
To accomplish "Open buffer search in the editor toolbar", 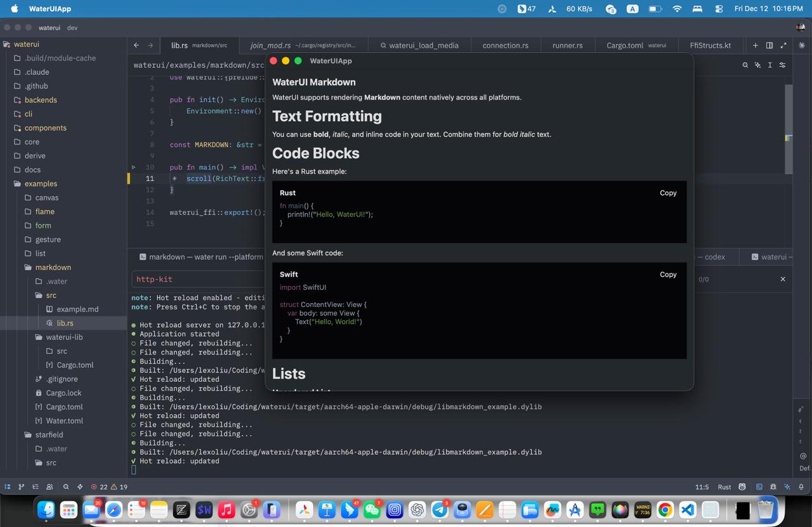I will click(x=745, y=65).
